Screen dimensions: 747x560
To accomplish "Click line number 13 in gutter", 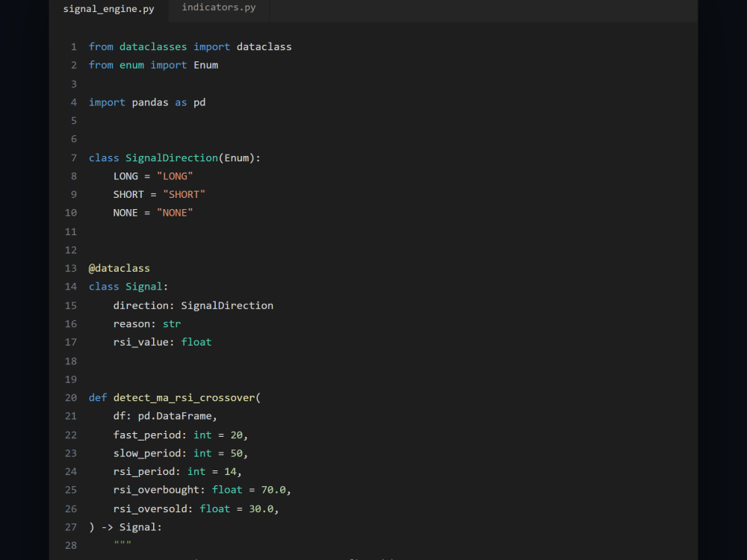I will (x=70, y=268).
